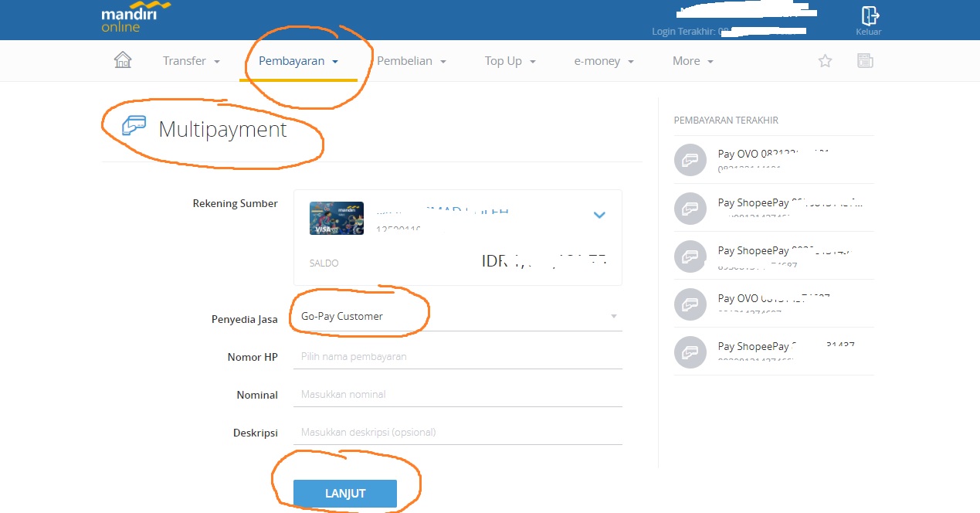The image size is (980, 513).
Task: Open the More menu
Action: coord(693,61)
